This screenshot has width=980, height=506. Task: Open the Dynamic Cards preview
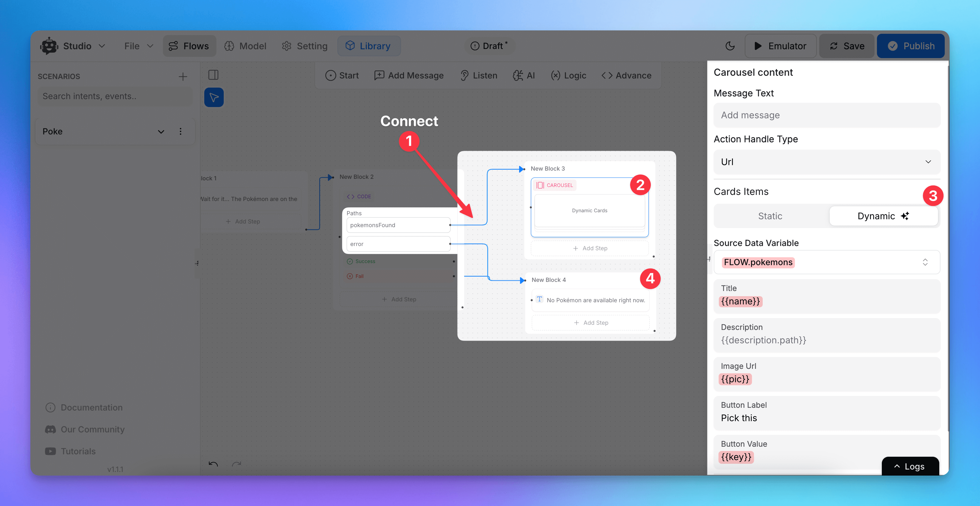pyautogui.click(x=590, y=210)
